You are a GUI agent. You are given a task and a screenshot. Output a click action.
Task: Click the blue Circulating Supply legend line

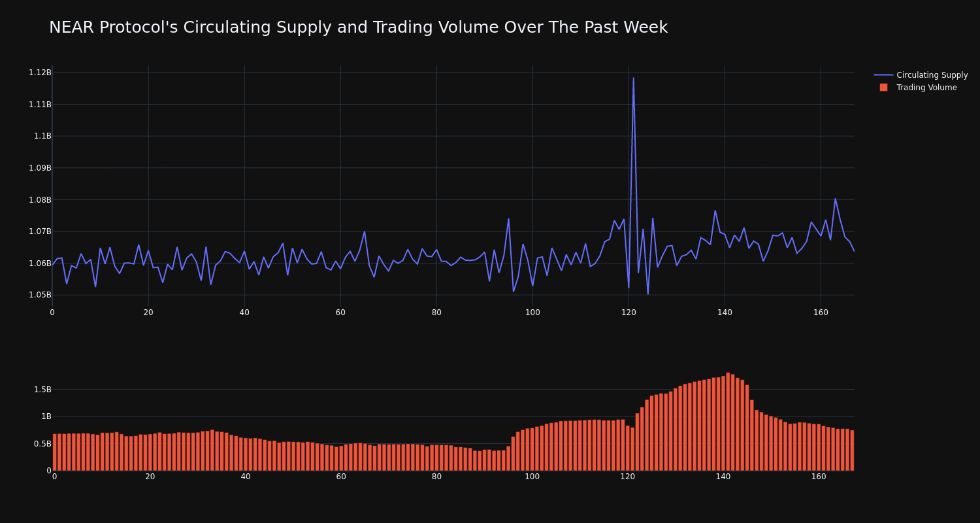tap(883, 75)
